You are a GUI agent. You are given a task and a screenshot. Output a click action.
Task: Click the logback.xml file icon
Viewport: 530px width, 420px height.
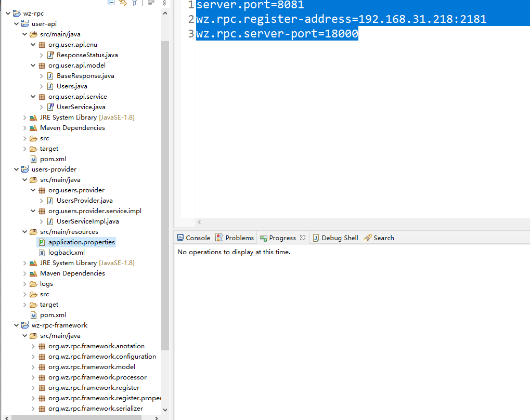[x=42, y=253]
